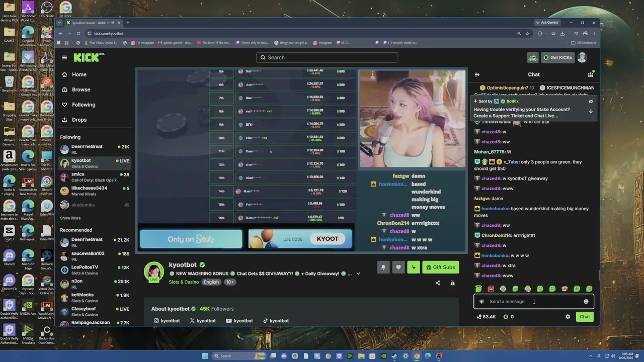Bookmark this page with star icon
The height and width of the screenshot is (362, 644).
[527, 34]
